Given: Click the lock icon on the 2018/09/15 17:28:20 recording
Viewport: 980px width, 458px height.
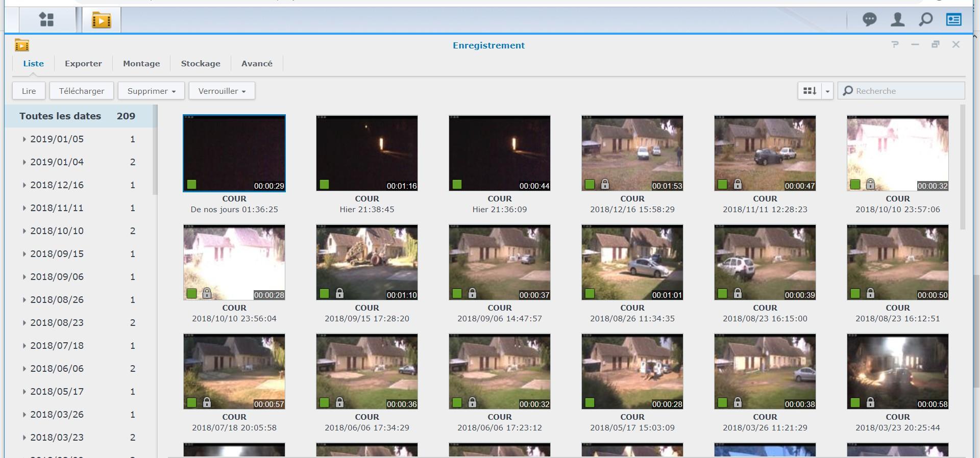Looking at the screenshot, I should coord(339,293).
